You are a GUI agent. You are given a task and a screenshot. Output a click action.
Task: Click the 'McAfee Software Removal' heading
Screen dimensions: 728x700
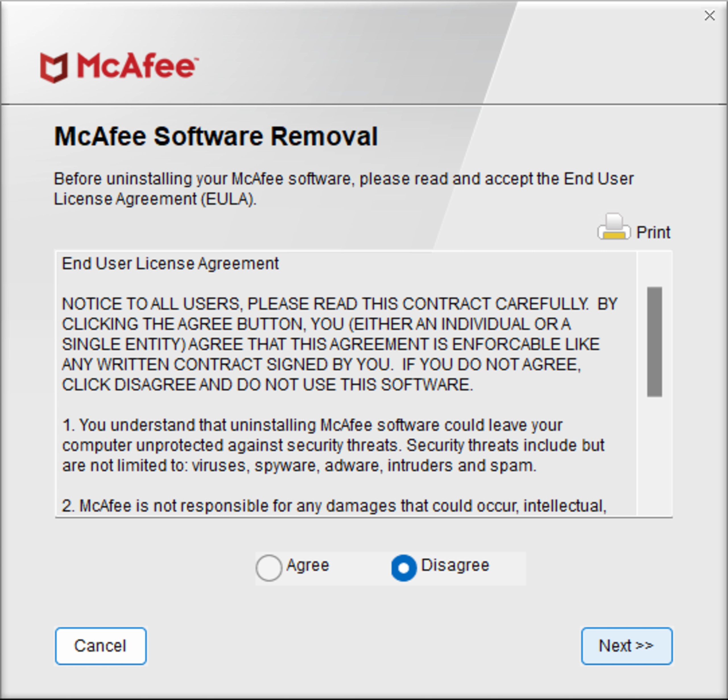pos(216,136)
